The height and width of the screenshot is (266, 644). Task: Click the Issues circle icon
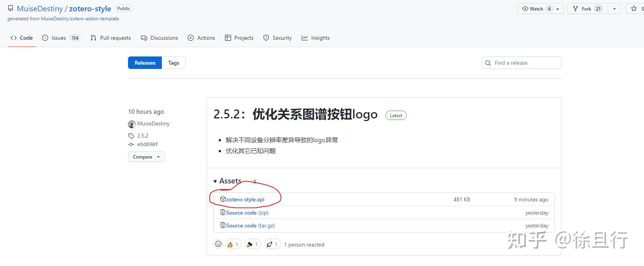45,38
